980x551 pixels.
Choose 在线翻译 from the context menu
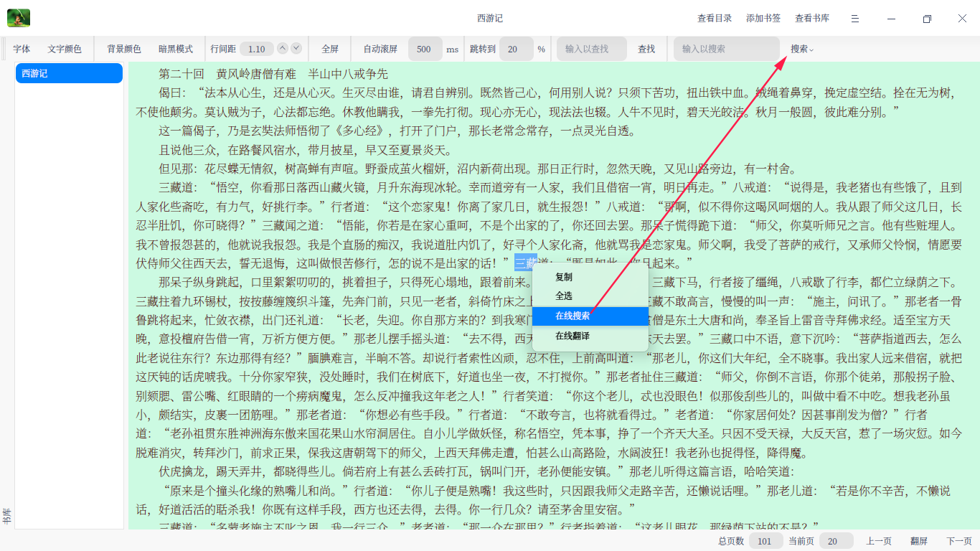(590, 336)
